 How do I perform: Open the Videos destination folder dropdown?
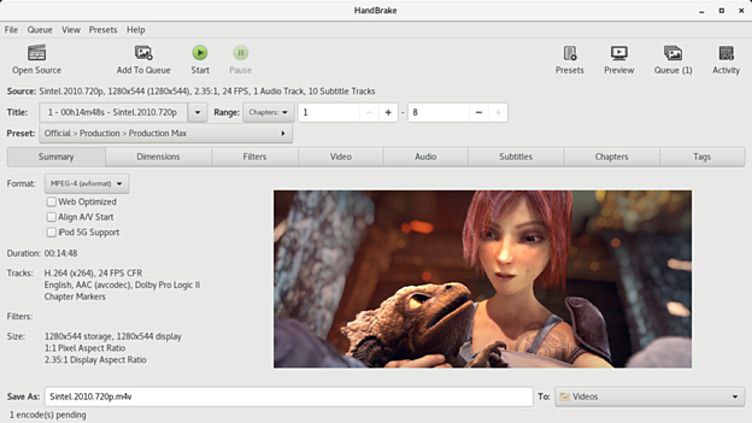pyautogui.click(x=649, y=397)
